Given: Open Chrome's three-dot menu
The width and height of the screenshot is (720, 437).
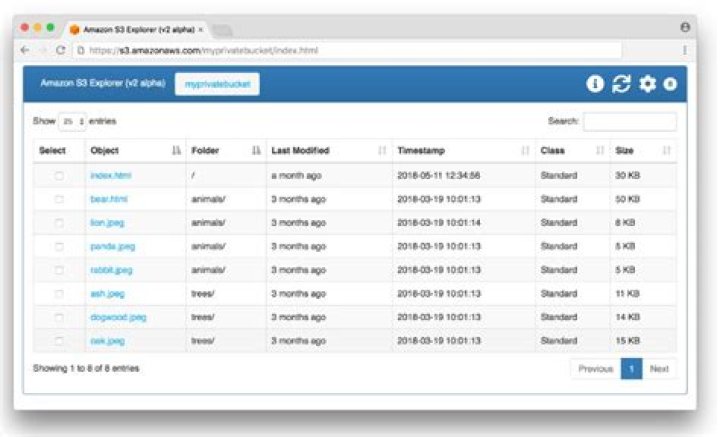Looking at the screenshot, I should (685, 50).
